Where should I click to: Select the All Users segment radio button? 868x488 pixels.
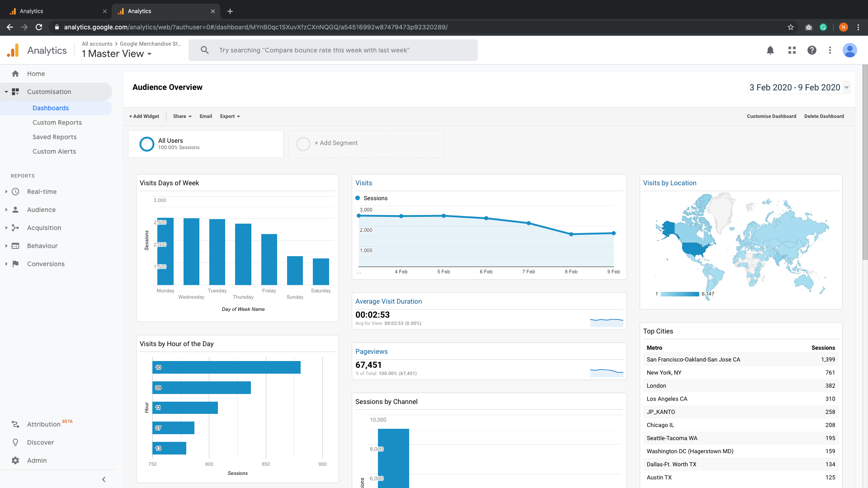click(x=146, y=144)
